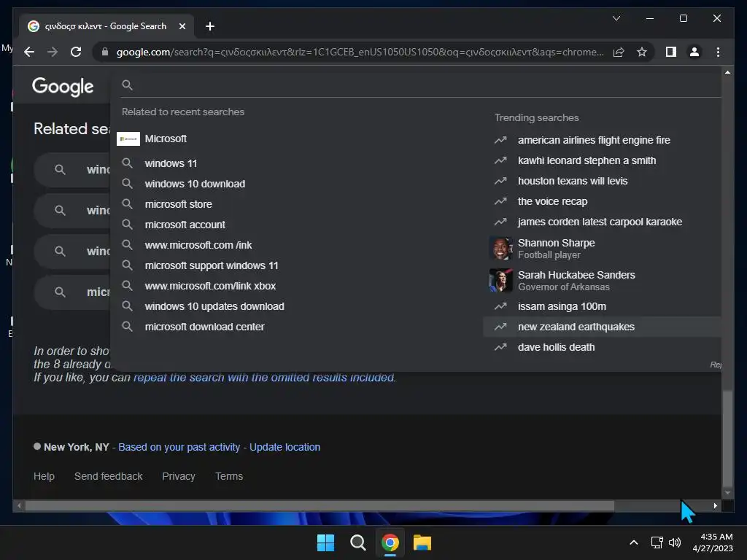Screen dimensions: 747x560
Task: Select 'microsoft download center' suggestion
Action: 295,327
